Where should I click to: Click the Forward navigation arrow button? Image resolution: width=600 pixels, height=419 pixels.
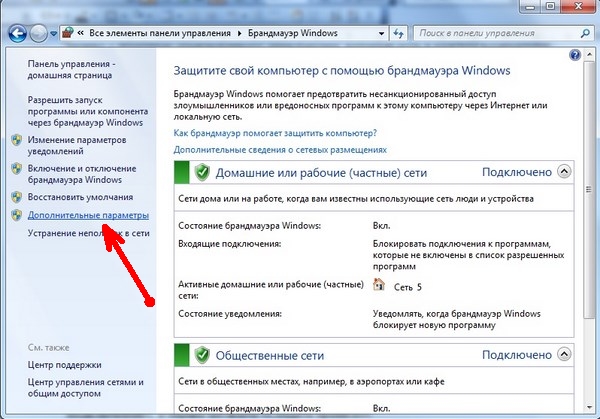[x=38, y=33]
